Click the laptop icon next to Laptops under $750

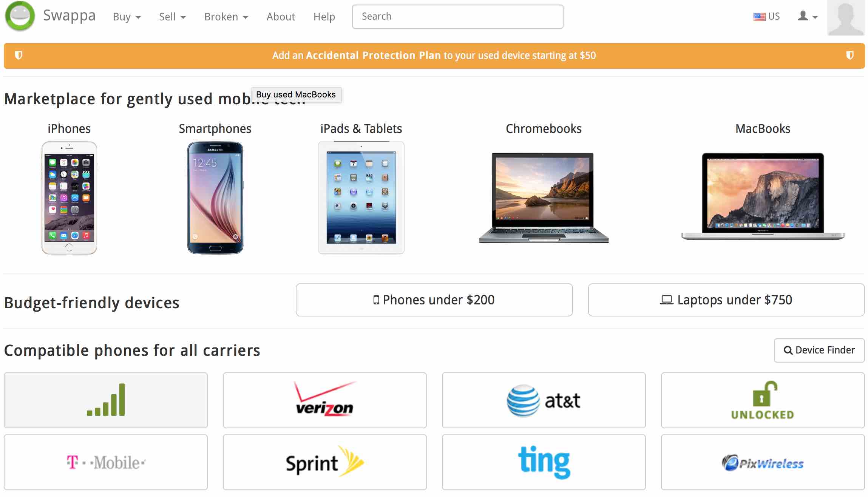point(665,299)
